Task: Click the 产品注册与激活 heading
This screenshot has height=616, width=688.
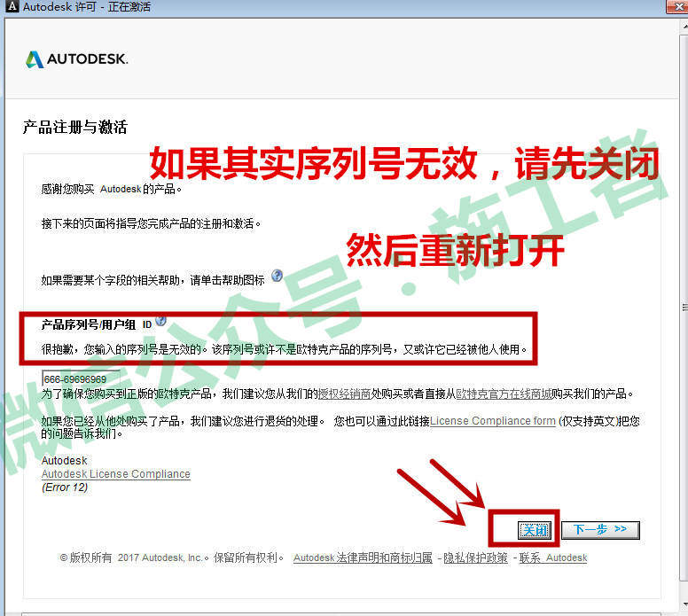Action: coord(75,128)
